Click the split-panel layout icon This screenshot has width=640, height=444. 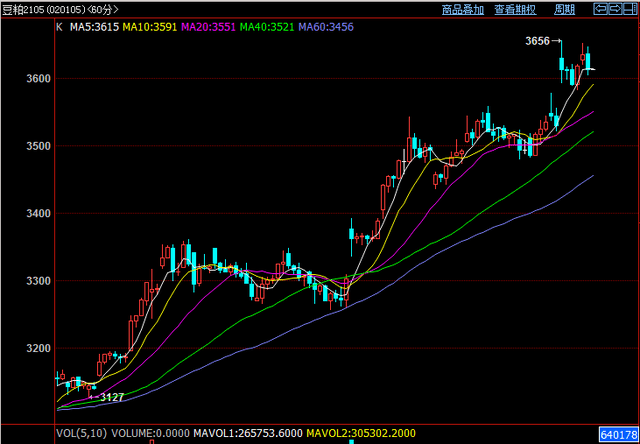(x=629, y=8)
